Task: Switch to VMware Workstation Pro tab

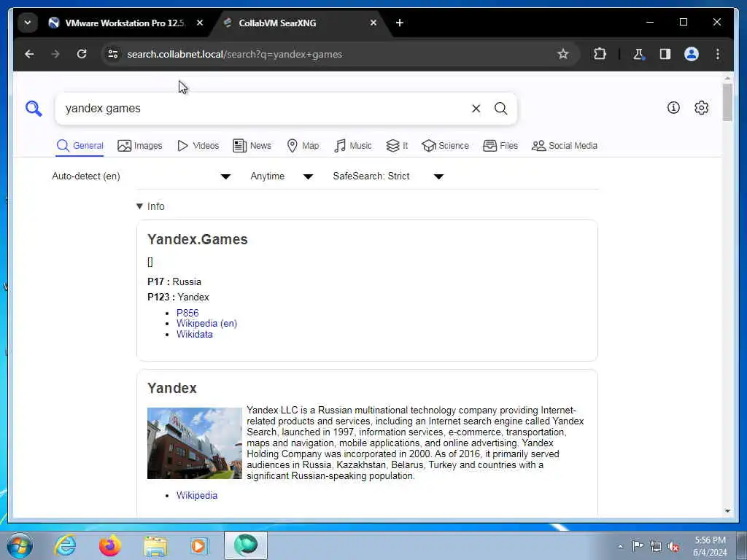Action: point(125,23)
